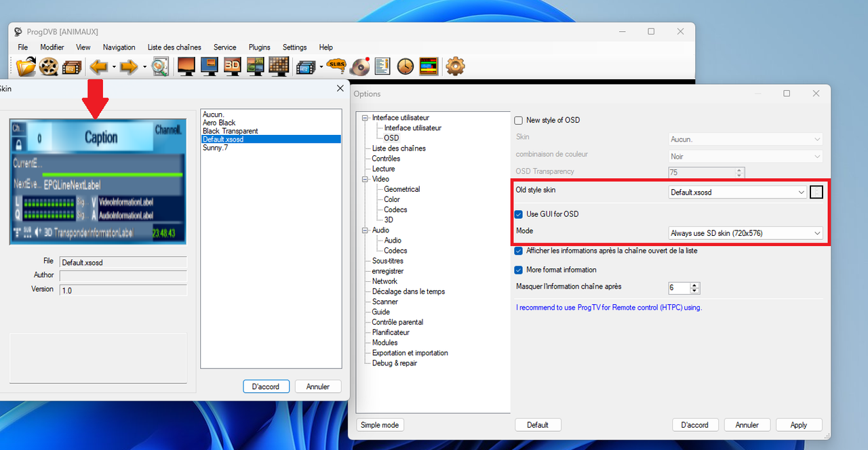Image resolution: width=868 pixels, height=450 pixels.
Task: Open dropdown arrow next to back arrow
Action: tap(114, 67)
